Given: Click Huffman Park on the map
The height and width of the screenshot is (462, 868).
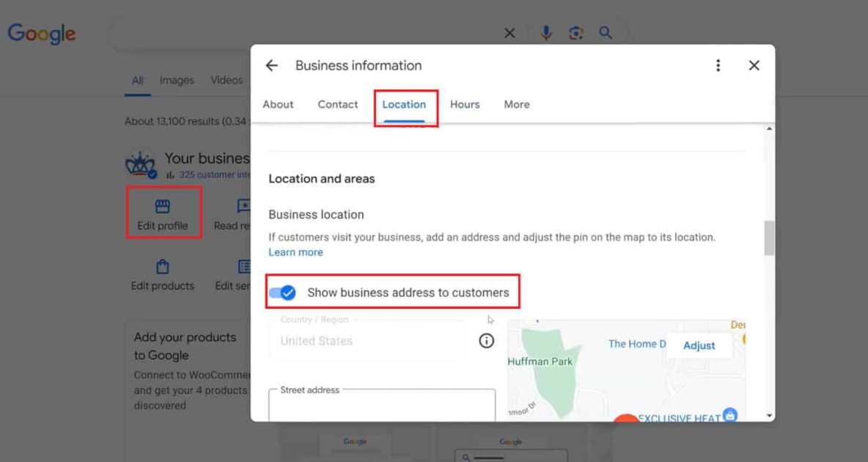Looking at the screenshot, I should tap(540, 362).
